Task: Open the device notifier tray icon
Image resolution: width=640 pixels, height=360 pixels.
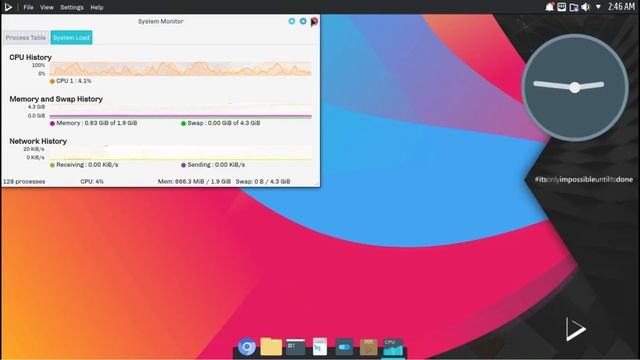Action: 574,7
